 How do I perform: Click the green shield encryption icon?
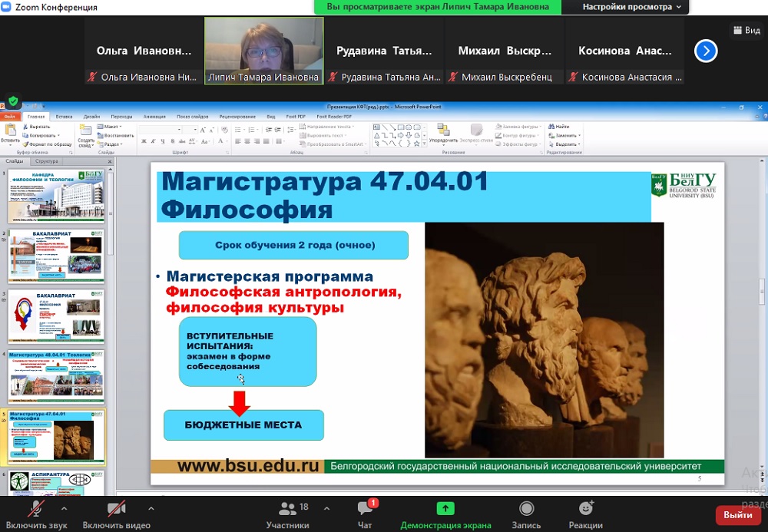tap(13, 101)
